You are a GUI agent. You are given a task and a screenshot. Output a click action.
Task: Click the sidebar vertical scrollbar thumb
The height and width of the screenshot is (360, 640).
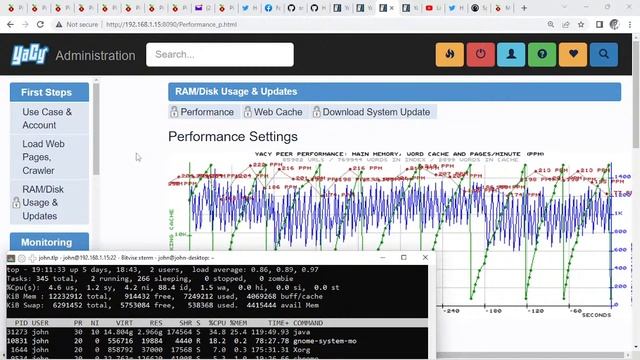coord(96,129)
